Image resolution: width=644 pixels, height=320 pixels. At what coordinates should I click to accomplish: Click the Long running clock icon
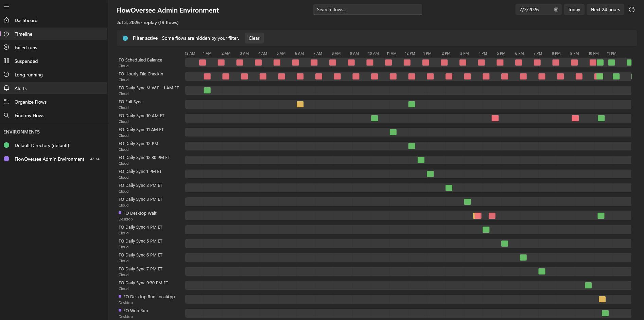(6, 75)
